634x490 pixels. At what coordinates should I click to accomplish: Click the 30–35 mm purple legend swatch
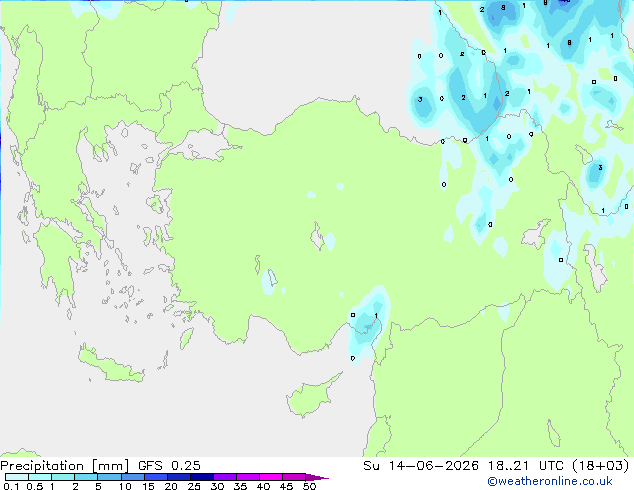point(225,477)
